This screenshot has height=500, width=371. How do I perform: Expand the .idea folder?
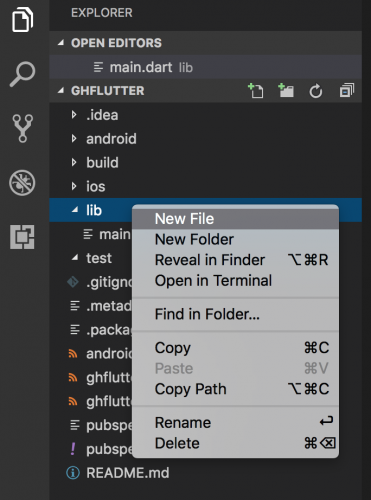tap(74, 115)
